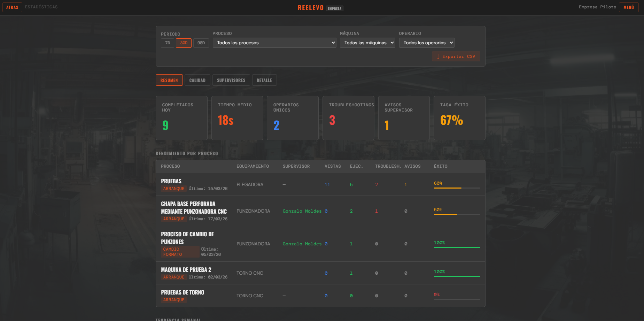Click the REELEVO logo
This screenshot has width=644, height=321.
[x=310, y=7]
